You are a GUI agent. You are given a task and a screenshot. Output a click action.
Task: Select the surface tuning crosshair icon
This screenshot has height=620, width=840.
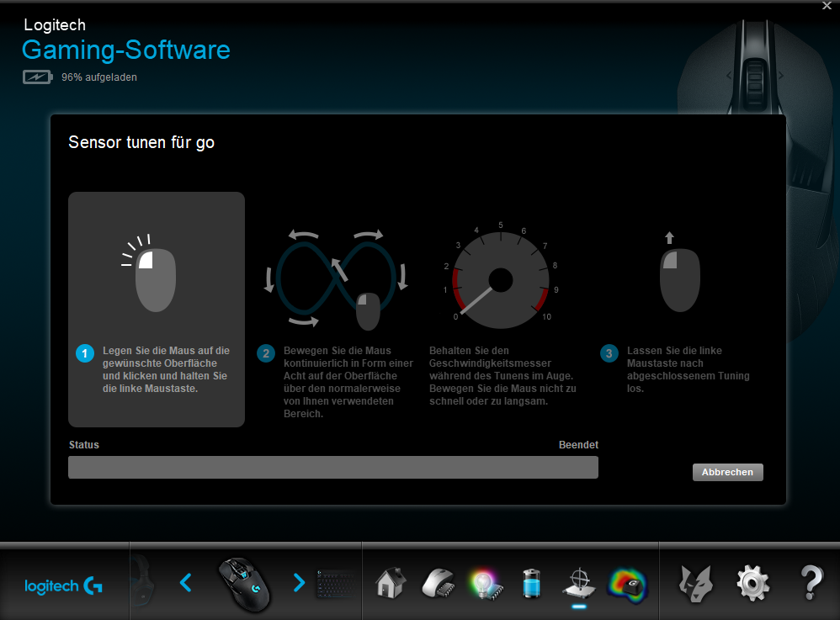tap(578, 584)
